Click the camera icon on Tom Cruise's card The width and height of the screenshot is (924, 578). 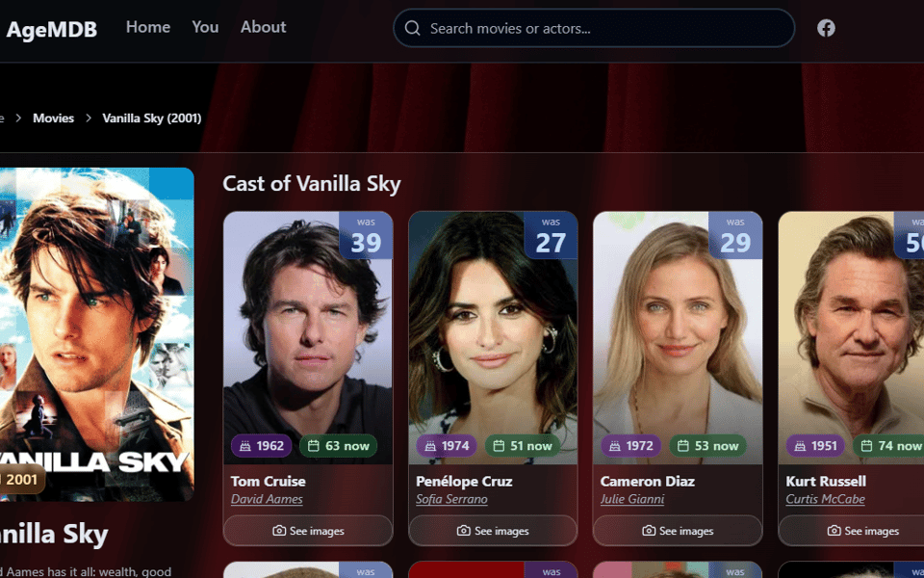(279, 531)
